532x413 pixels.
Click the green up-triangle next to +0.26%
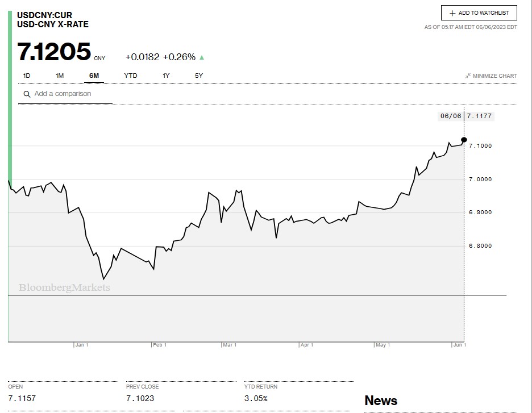(202, 57)
